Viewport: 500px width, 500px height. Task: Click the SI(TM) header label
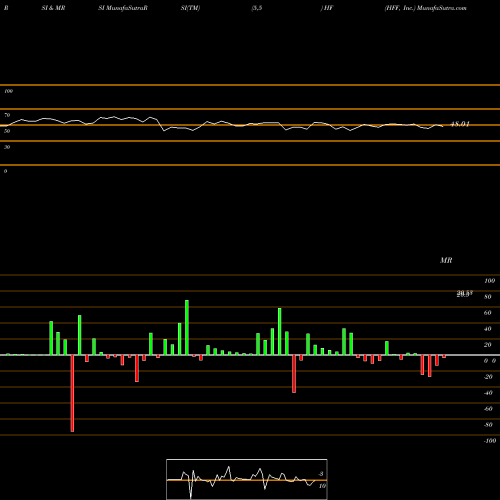click(190, 8)
